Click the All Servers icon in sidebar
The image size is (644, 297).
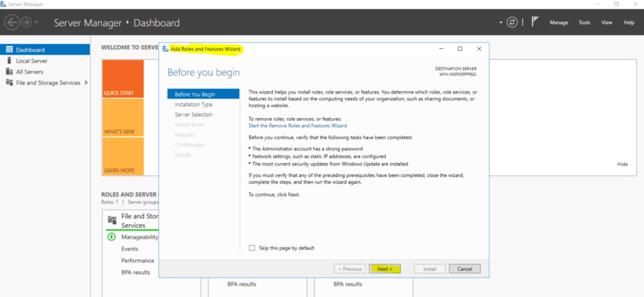click(x=9, y=72)
